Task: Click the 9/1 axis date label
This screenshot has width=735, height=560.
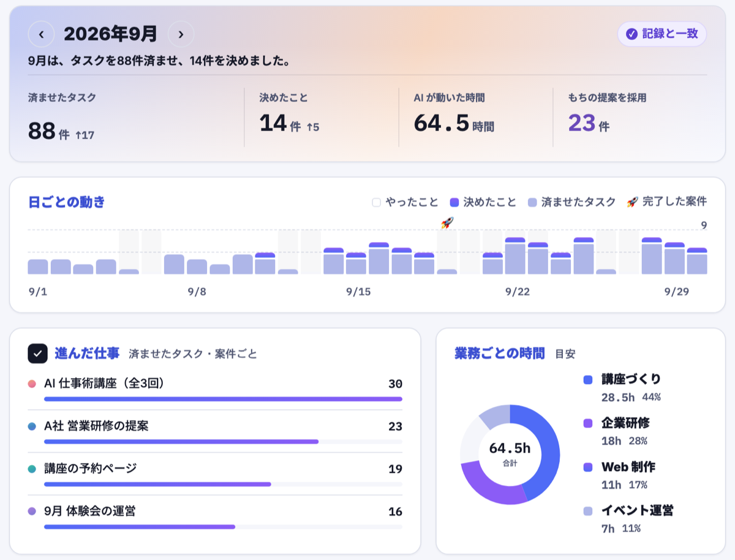Action: click(x=37, y=292)
